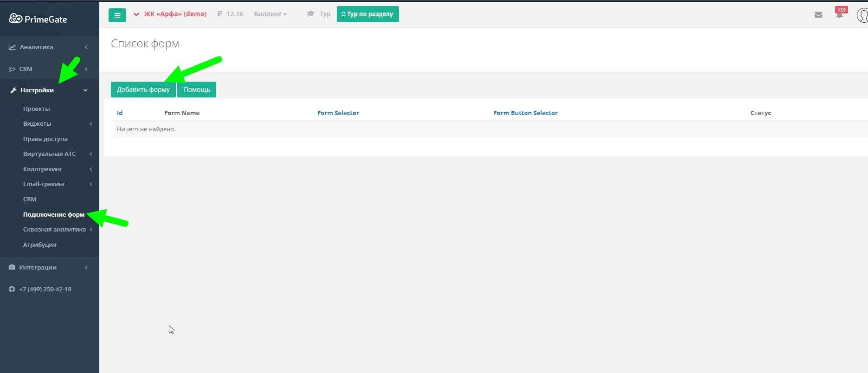Open Виртуальная АТС menu item
Image resolution: width=868 pixels, height=373 pixels.
click(x=50, y=154)
